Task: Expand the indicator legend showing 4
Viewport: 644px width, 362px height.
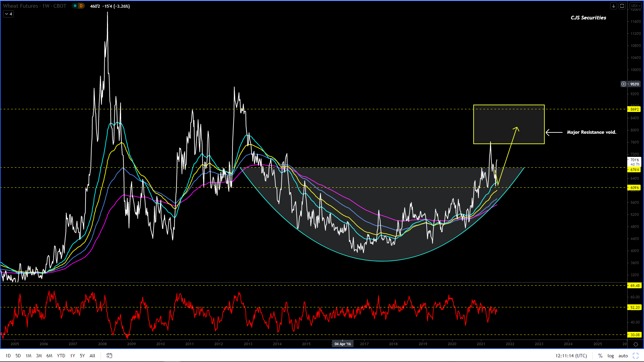Action: (8, 14)
